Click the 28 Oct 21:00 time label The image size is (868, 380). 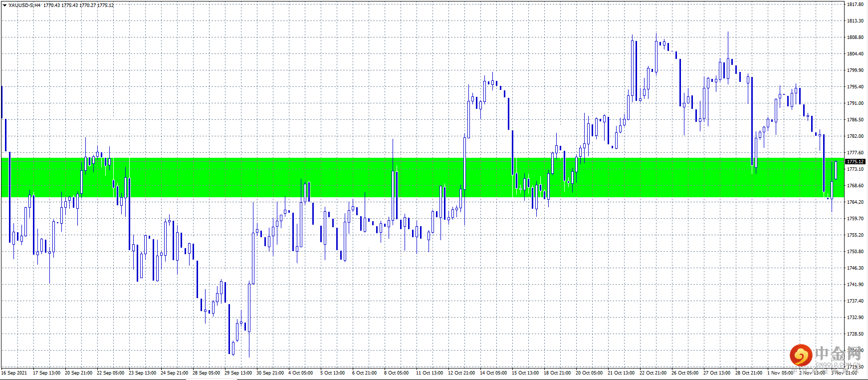tap(749, 373)
